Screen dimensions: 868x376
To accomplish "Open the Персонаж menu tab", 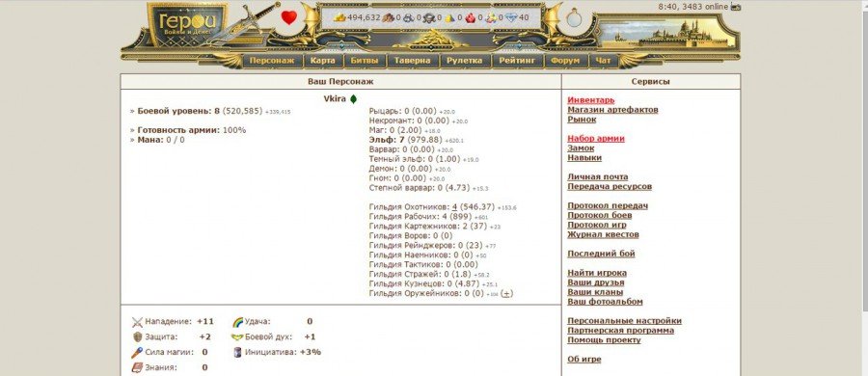I will 272,61.
